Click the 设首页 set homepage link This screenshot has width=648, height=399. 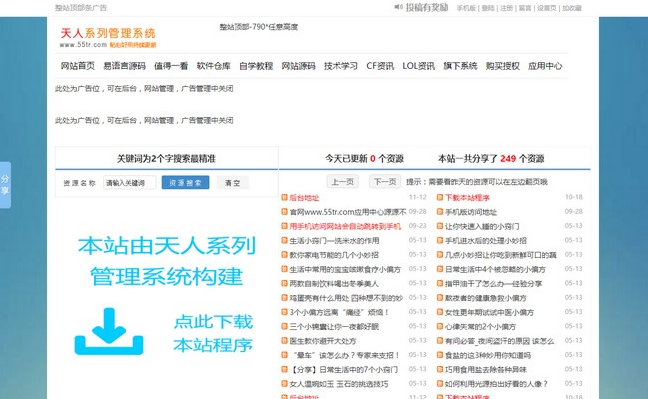point(547,8)
